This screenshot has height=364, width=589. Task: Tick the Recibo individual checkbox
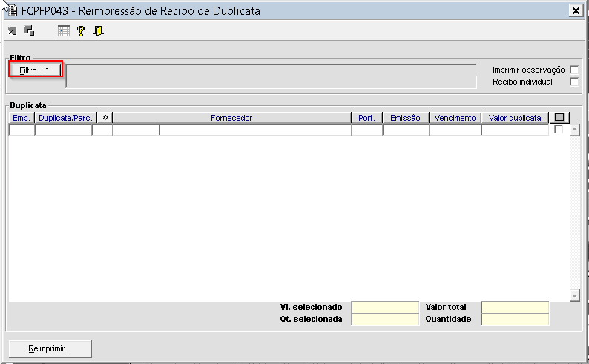point(574,82)
